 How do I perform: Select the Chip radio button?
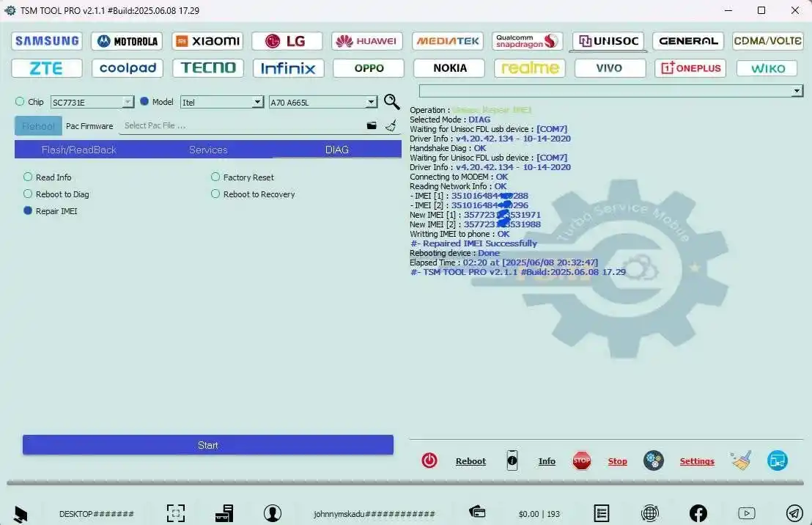click(21, 102)
